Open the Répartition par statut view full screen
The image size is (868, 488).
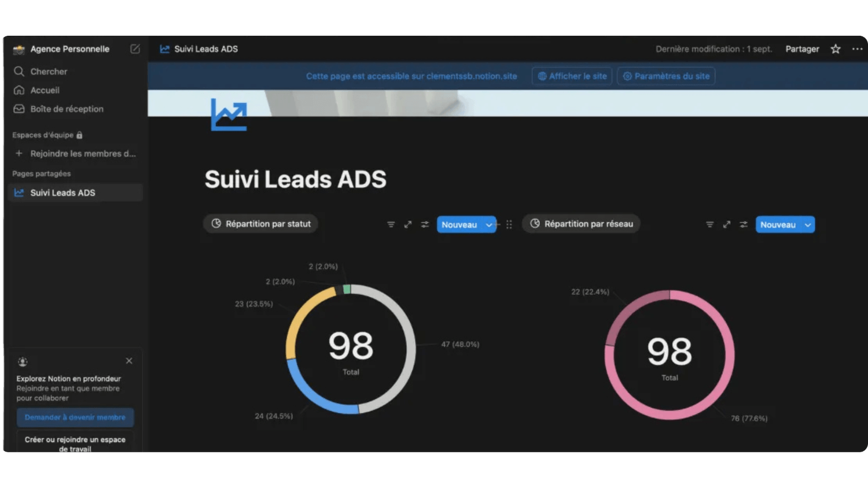408,224
